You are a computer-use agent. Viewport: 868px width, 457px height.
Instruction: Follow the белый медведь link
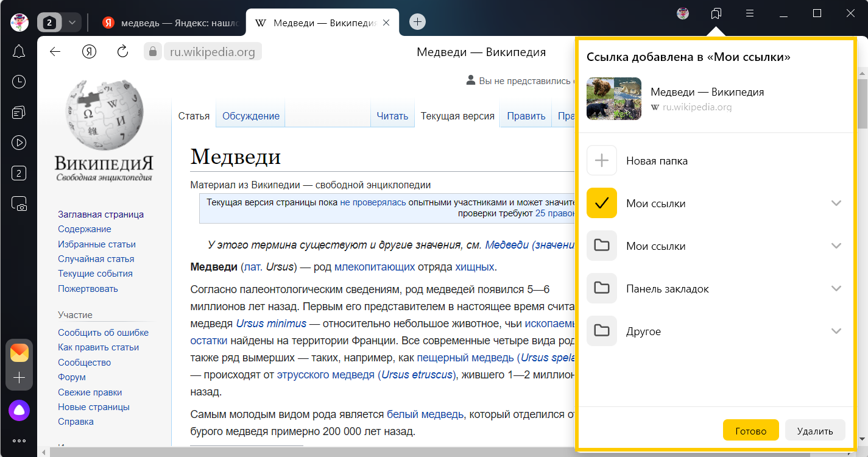[x=425, y=414]
